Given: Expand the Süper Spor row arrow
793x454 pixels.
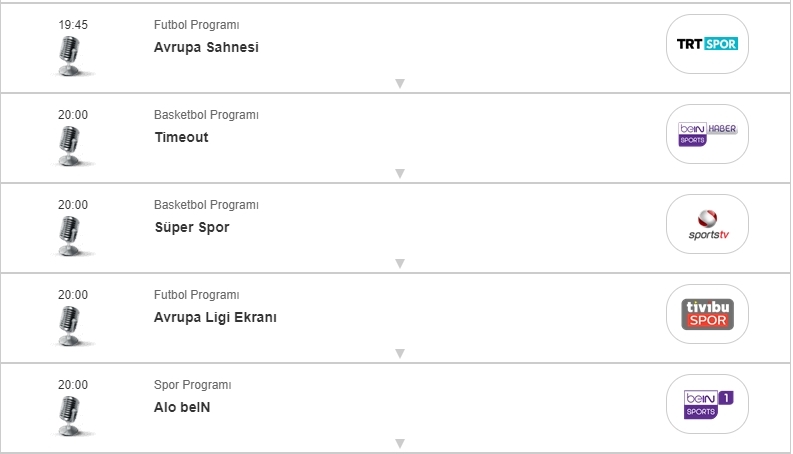Looking at the screenshot, I should 399,263.
